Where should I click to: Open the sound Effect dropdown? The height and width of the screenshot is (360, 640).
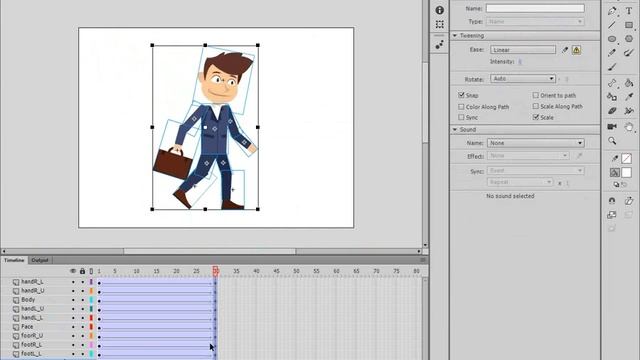tap(528, 156)
